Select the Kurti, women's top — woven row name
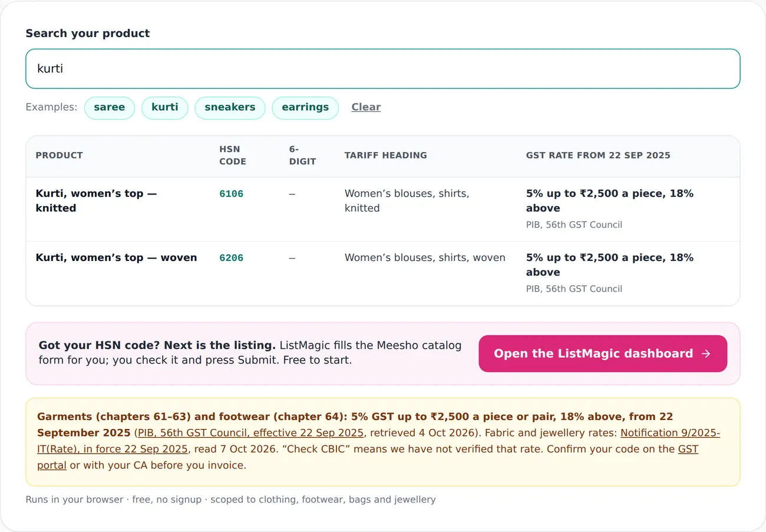Viewport: 766px width, 532px height. click(x=116, y=257)
